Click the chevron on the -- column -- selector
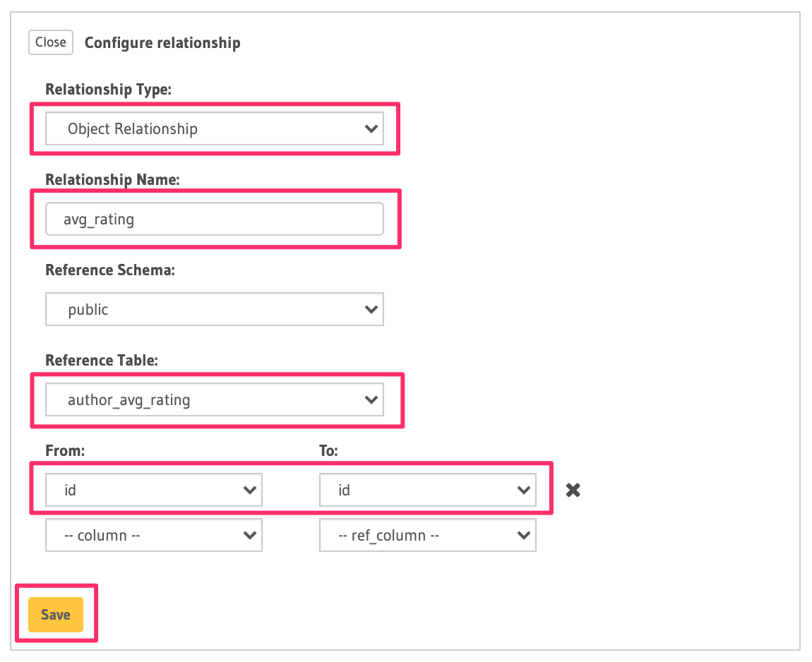Viewport: 812px width, 662px height. coord(249,536)
